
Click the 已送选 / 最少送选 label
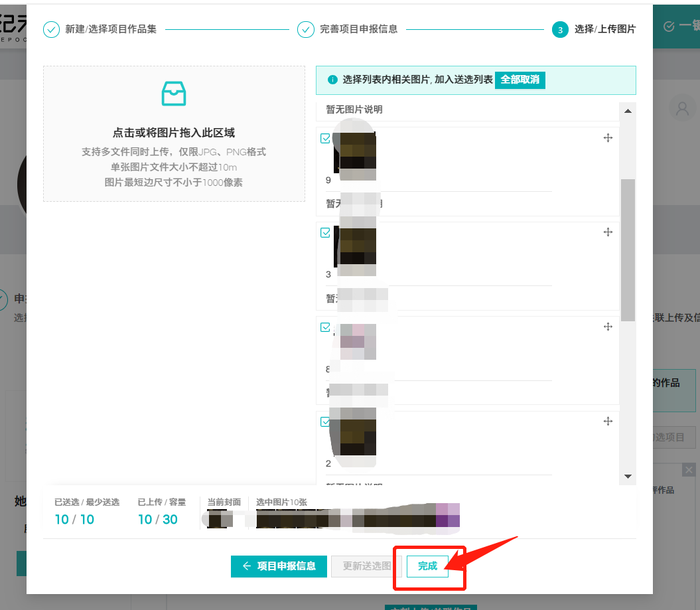tap(87, 502)
